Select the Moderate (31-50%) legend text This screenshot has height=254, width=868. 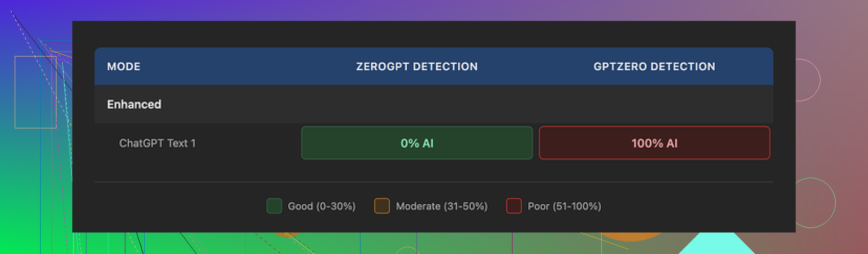tap(441, 206)
